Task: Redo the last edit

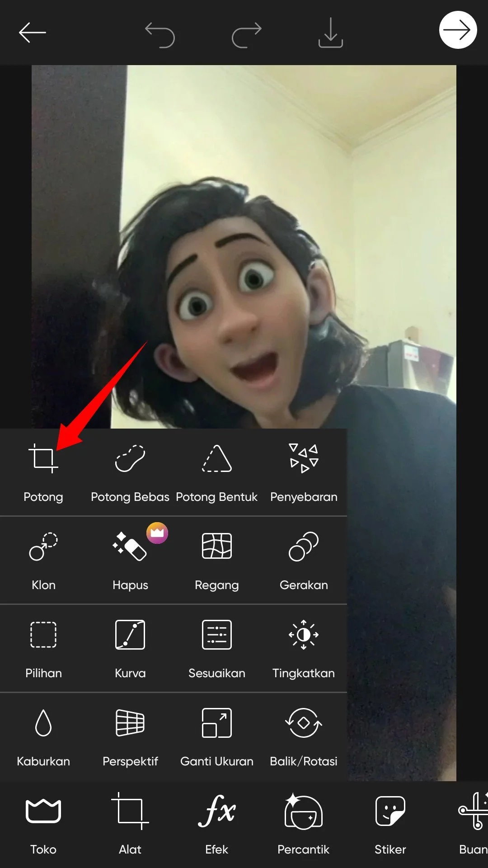Action: click(247, 35)
